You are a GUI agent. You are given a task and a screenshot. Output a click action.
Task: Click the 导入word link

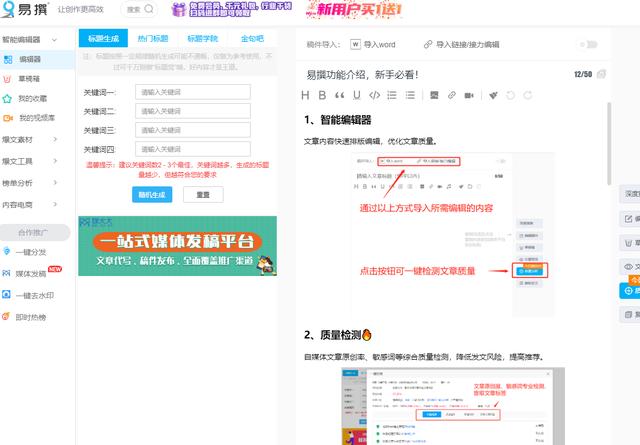(x=379, y=44)
